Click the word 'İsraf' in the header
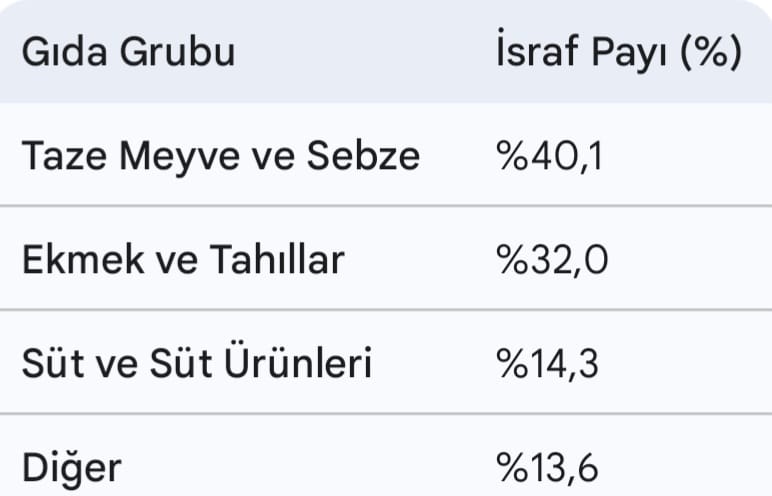772x496 pixels. (x=541, y=52)
